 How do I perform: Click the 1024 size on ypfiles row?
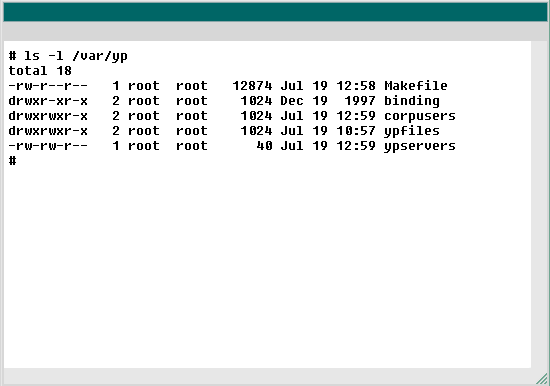(256, 131)
